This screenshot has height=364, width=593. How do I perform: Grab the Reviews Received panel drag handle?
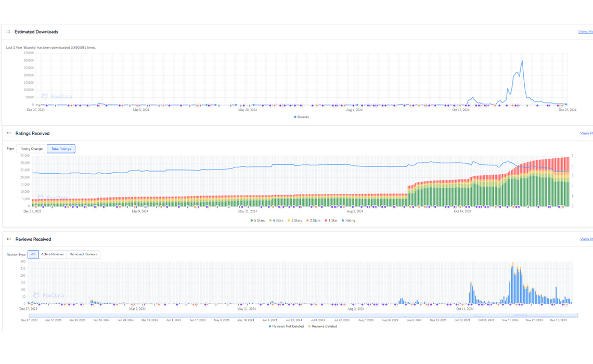tap(9, 239)
